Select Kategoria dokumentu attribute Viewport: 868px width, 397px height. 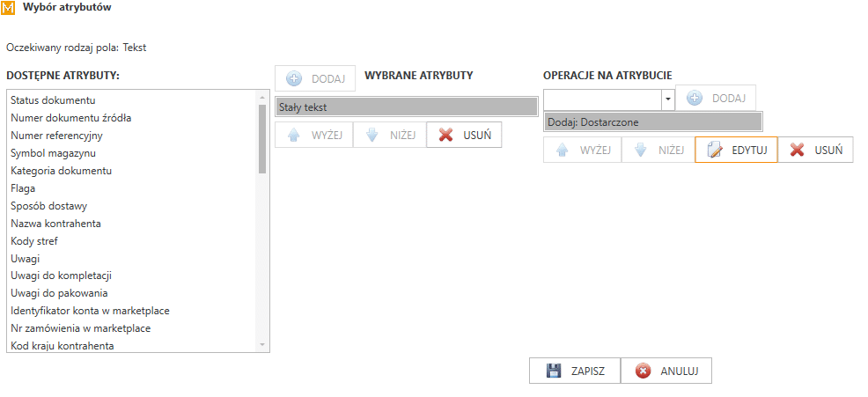point(133,171)
